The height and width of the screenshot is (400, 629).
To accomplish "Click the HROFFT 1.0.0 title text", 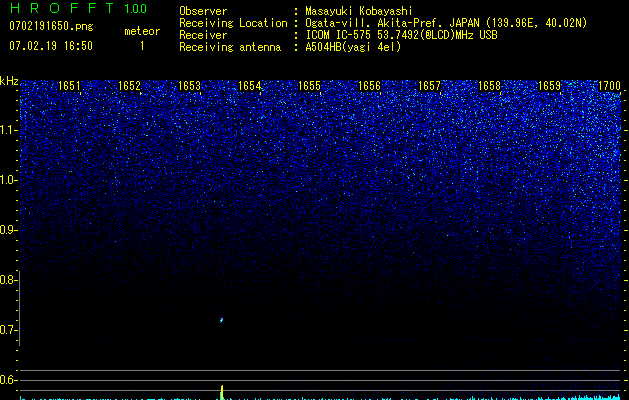I will click(x=78, y=8).
